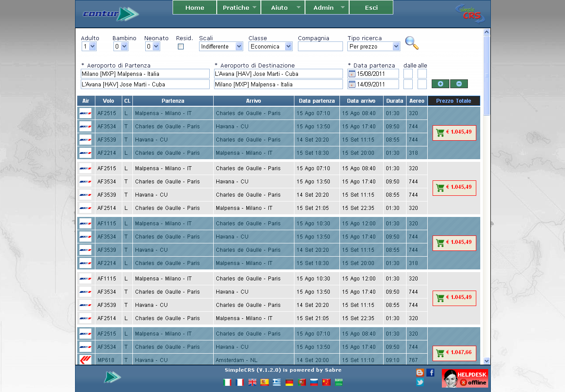Click the Prezzo Totale column header
Screen dimensions: 565x392
pyautogui.click(x=454, y=101)
